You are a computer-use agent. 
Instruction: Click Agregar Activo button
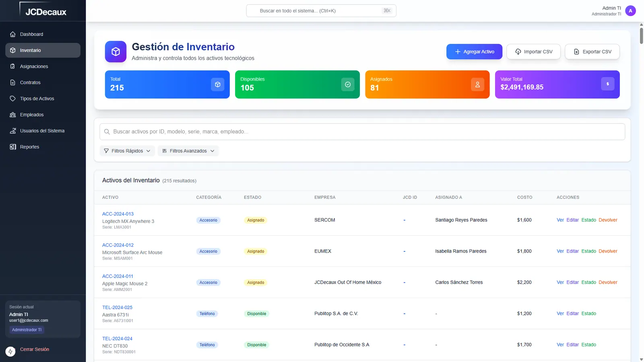click(x=474, y=51)
